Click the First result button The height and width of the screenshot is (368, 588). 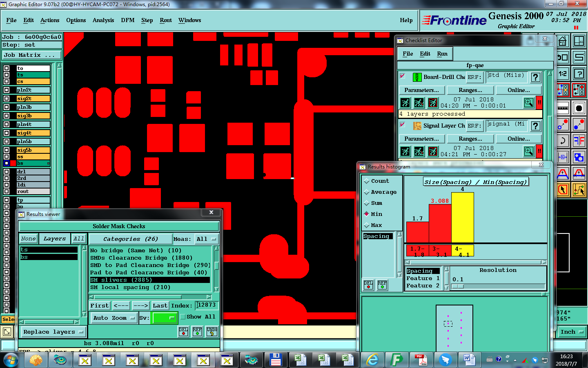pos(100,305)
